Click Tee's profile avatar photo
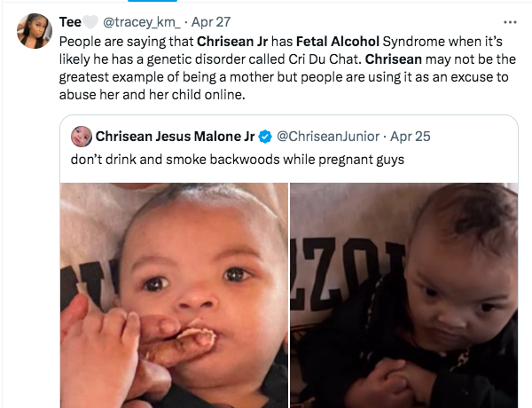 click(x=35, y=31)
